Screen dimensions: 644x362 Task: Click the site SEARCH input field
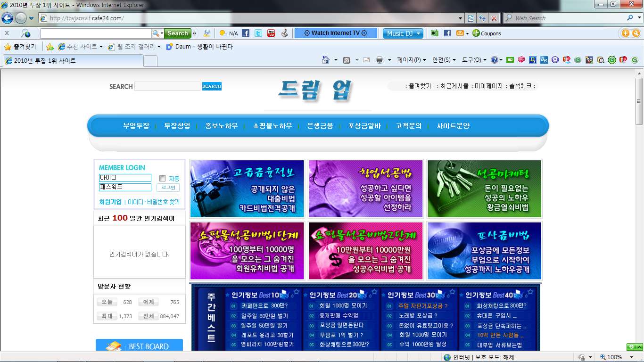coord(167,86)
